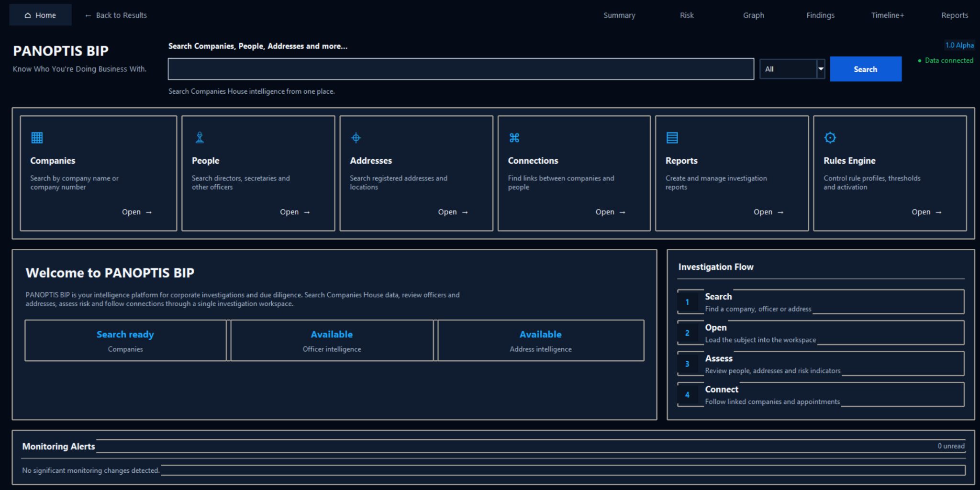Image resolution: width=980 pixels, height=490 pixels.
Task: Go Back to Results
Action: click(x=116, y=15)
